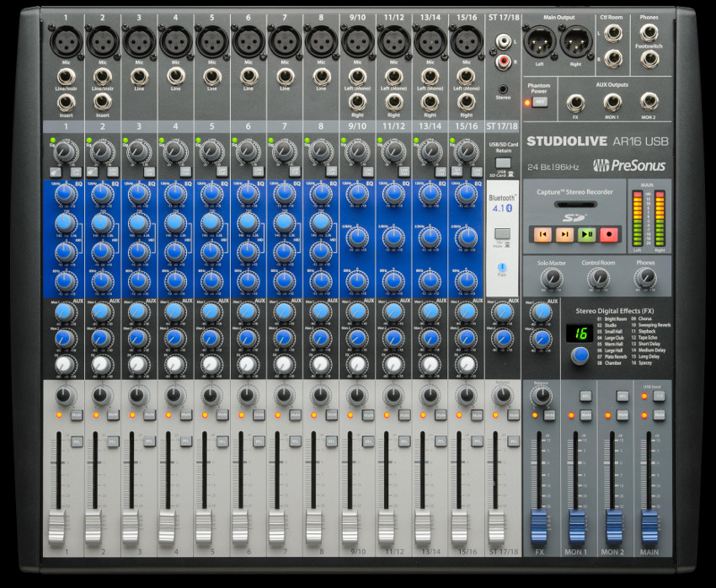The image size is (716, 588).
Task: Click the FX return Balance knob
Action: tap(542, 395)
